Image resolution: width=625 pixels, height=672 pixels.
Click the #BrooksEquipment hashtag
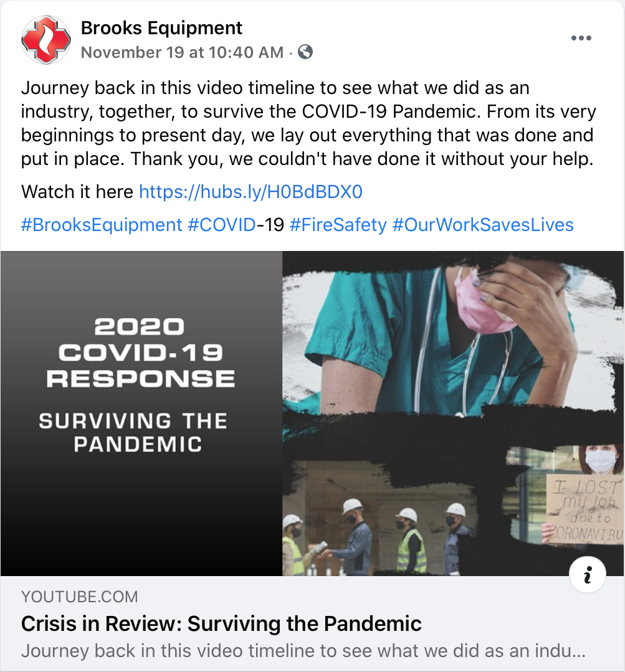pos(102,225)
